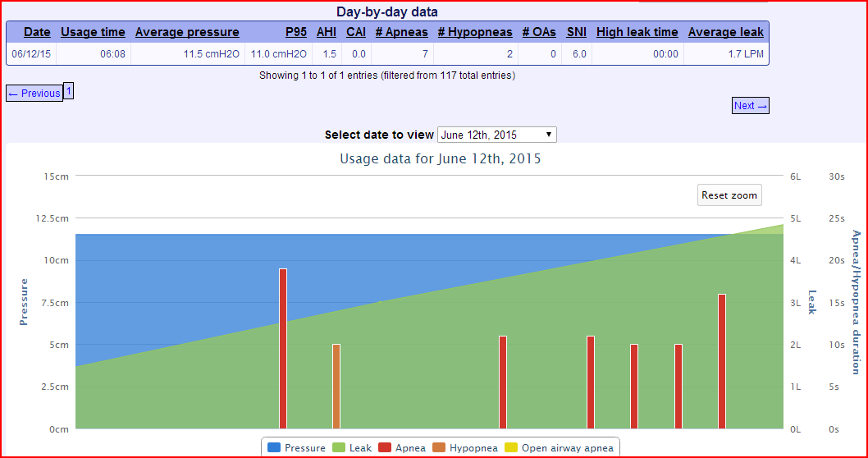The height and width of the screenshot is (458, 868).
Task: Sort table by # Hypopneas column
Action: 475,32
